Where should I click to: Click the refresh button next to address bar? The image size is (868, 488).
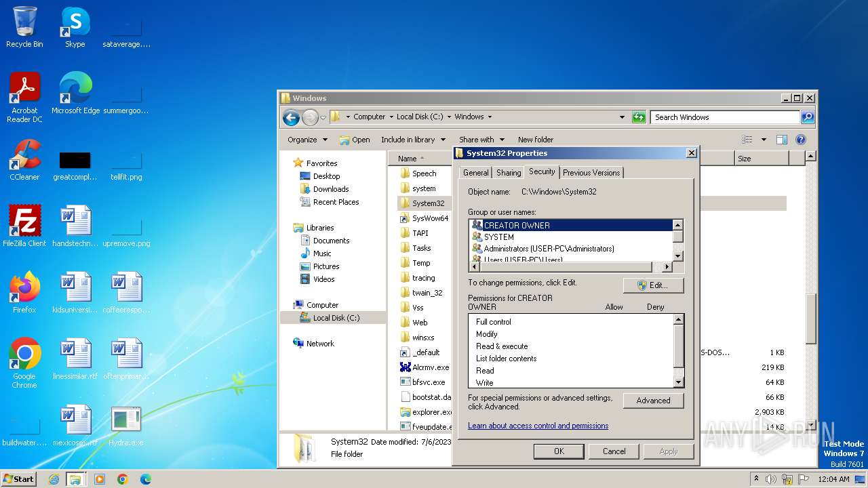point(639,117)
